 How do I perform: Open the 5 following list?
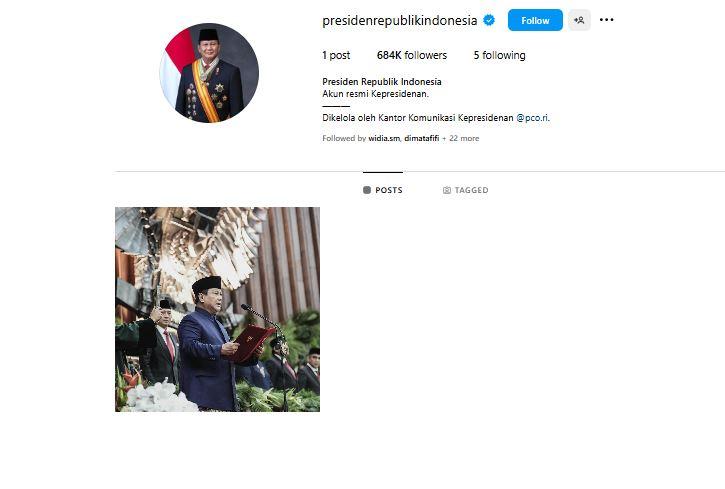coord(499,55)
